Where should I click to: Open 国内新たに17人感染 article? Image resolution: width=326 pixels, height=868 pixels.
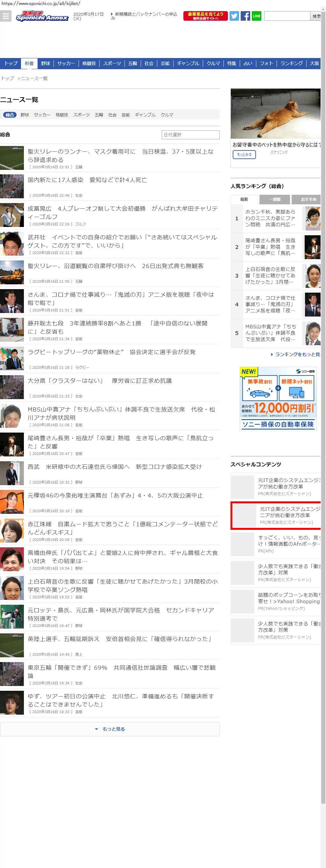(x=87, y=180)
